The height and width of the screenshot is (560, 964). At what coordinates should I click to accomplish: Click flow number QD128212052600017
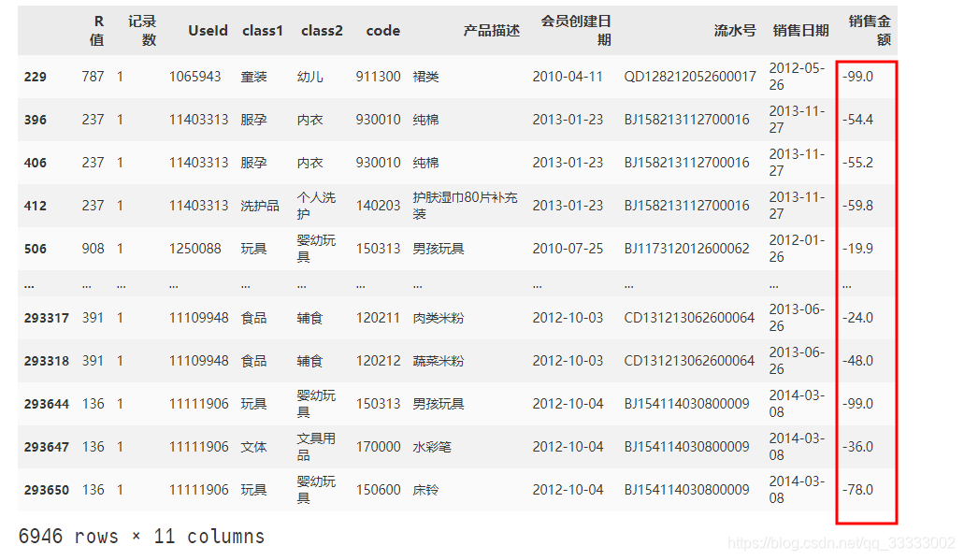690,76
